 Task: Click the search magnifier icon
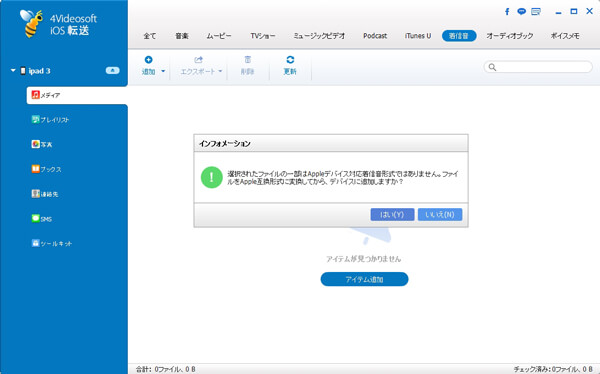492,67
